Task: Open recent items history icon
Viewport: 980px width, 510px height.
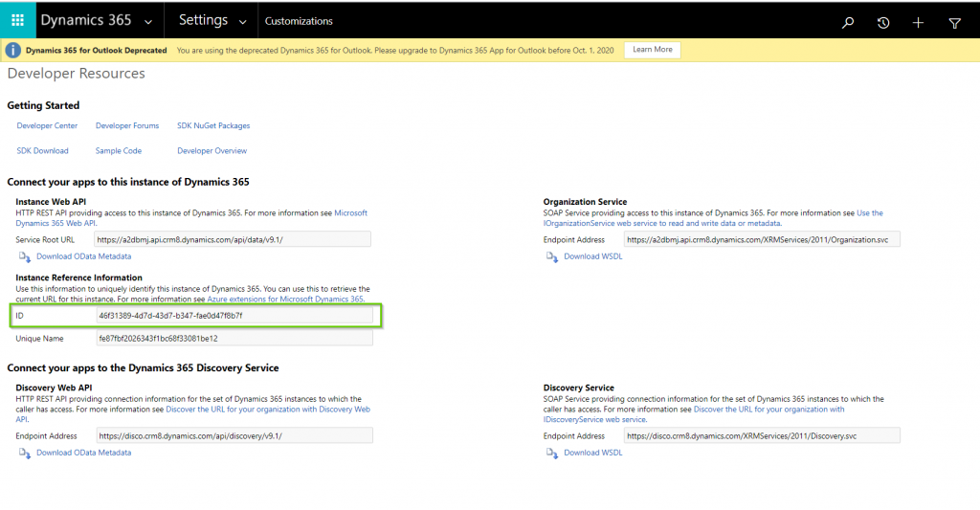Action: (x=883, y=22)
